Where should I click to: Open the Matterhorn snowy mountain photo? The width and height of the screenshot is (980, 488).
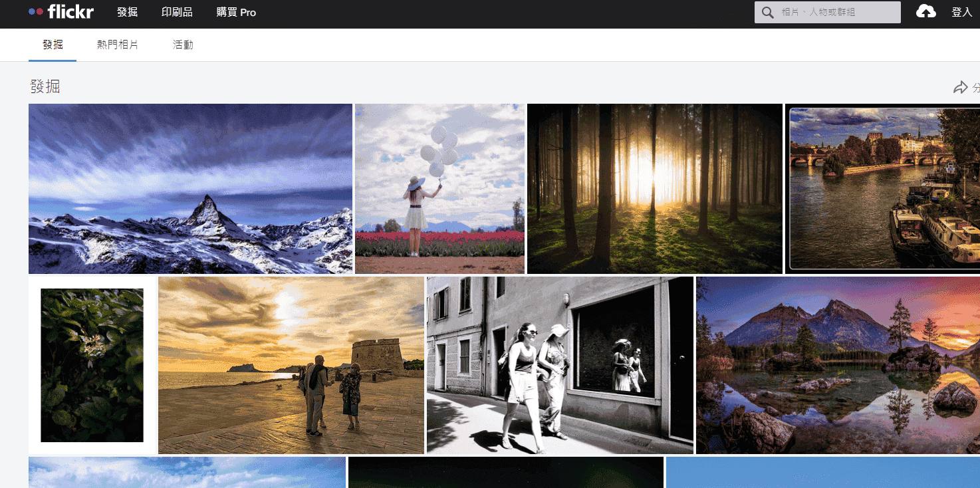(x=190, y=189)
